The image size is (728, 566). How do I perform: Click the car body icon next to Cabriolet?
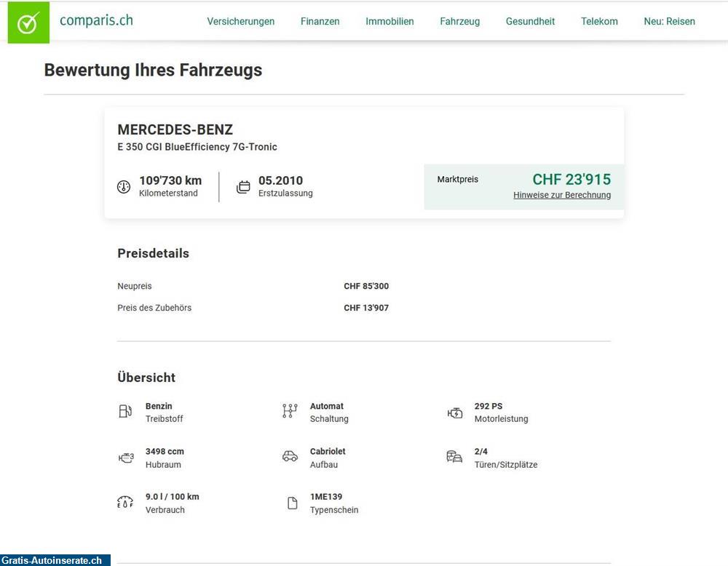(x=290, y=457)
